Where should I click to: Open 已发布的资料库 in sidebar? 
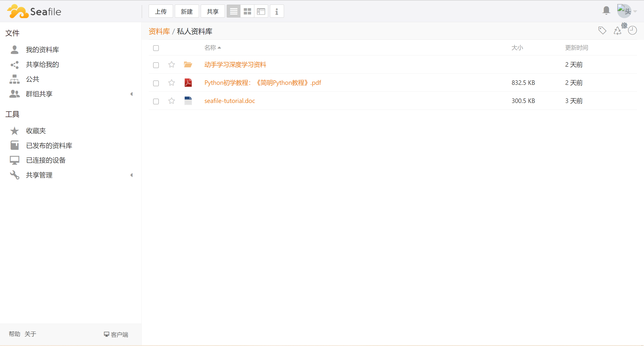click(49, 146)
